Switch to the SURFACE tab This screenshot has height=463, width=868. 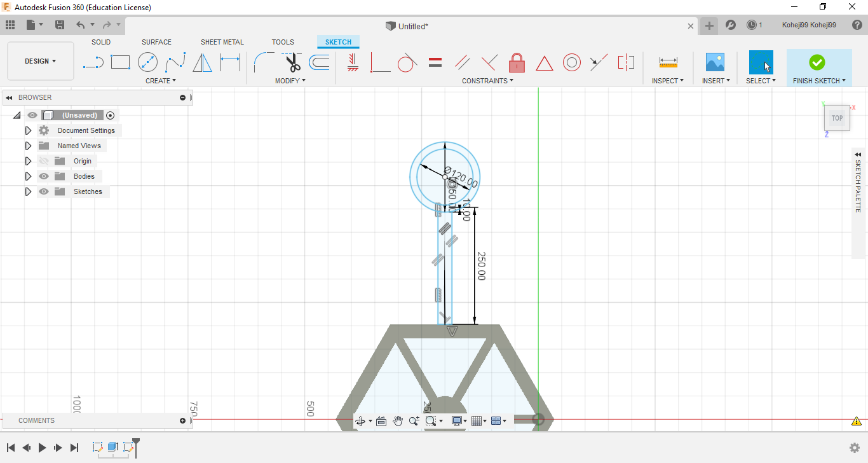[x=157, y=42]
